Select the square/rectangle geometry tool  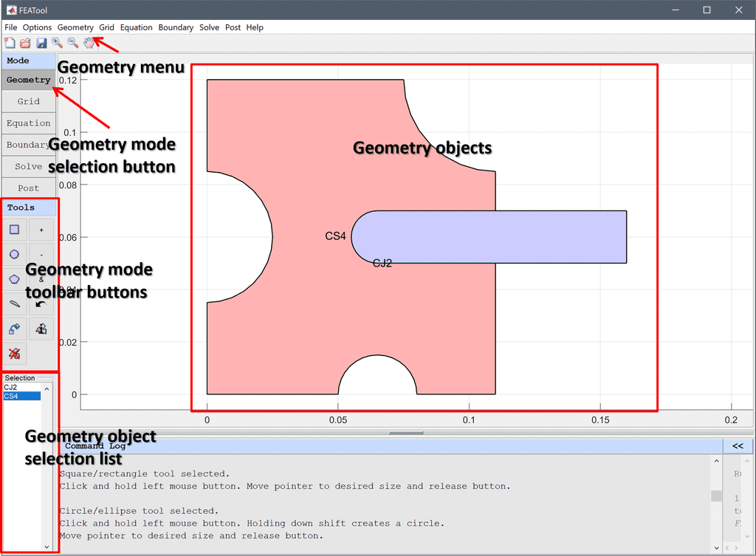click(15, 230)
